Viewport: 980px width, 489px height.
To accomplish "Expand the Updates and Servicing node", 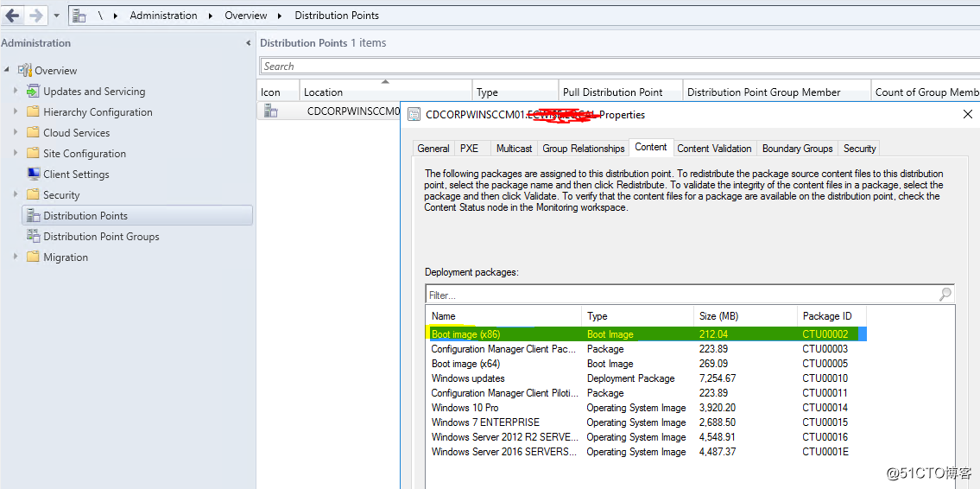I will [x=16, y=92].
